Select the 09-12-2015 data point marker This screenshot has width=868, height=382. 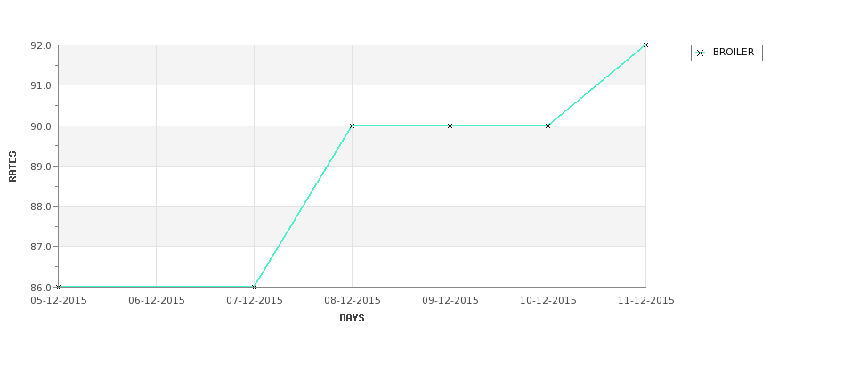(x=450, y=126)
